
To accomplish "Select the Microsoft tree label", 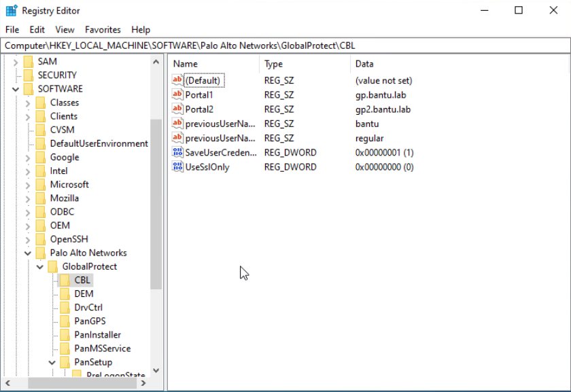I will pyautogui.click(x=69, y=185).
